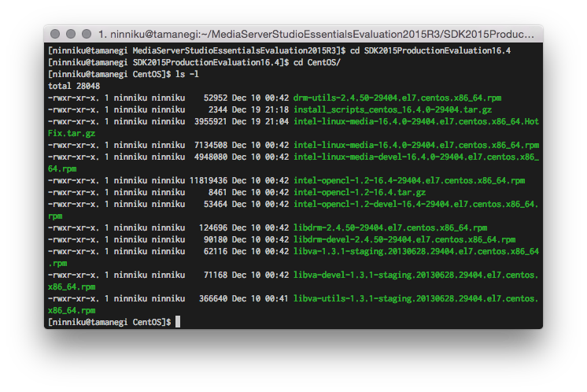Click the close window traffic-light button
The image size is (587, 392).
(x=55, y=34)
